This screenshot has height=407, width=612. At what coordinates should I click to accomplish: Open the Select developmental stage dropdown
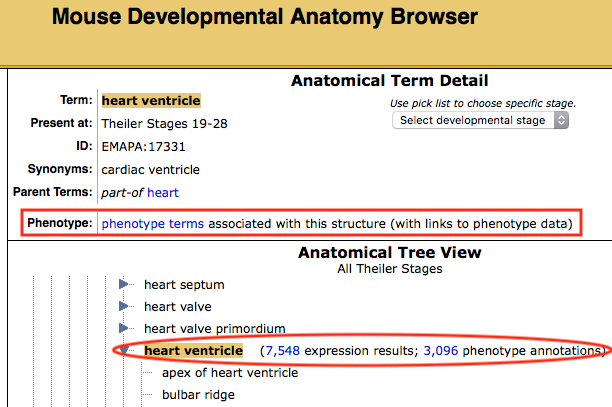click(x=480, y=120)
